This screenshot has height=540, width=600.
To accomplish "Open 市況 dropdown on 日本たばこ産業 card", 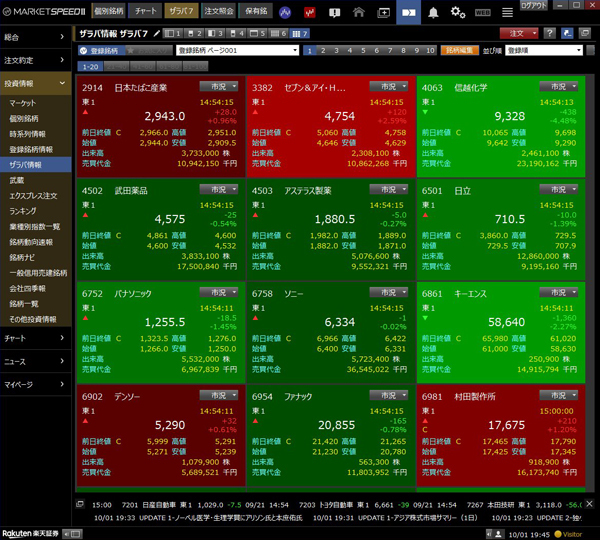I will click(x=219, y=86).
